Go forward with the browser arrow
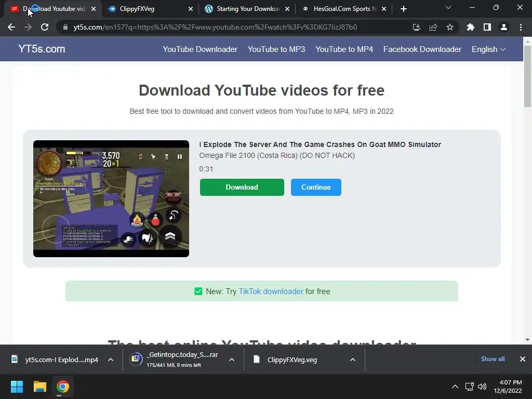Viewport: 532px width, 399px height. (28, 27)
